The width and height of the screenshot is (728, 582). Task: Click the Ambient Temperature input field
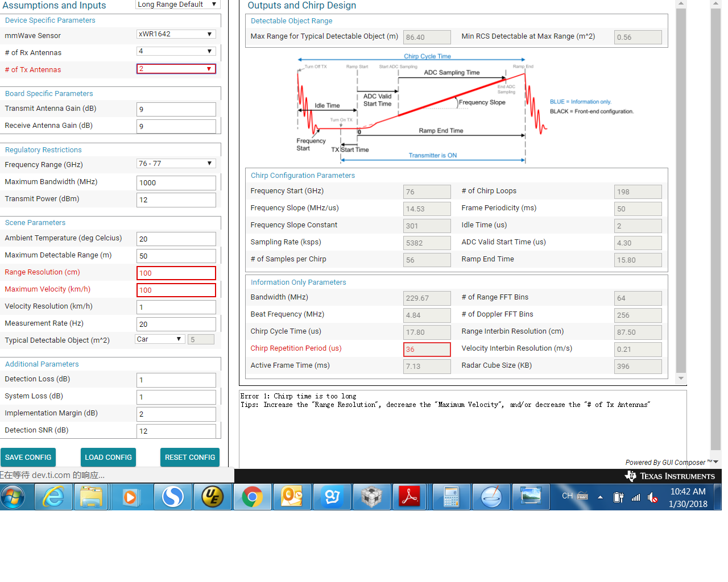[176, 239]
